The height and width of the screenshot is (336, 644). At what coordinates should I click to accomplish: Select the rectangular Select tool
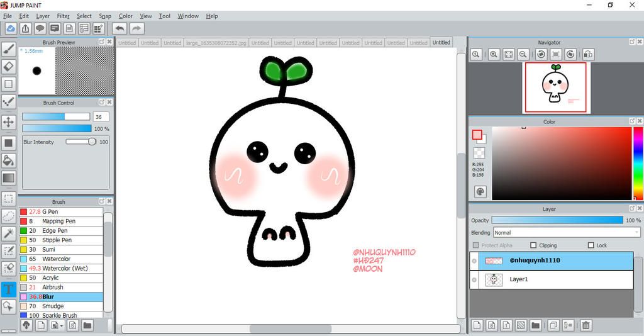tap(9, 199)
